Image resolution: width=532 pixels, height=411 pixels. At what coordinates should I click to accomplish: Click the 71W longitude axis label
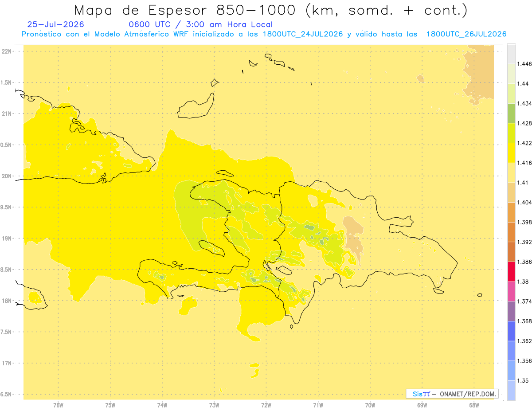318,405
